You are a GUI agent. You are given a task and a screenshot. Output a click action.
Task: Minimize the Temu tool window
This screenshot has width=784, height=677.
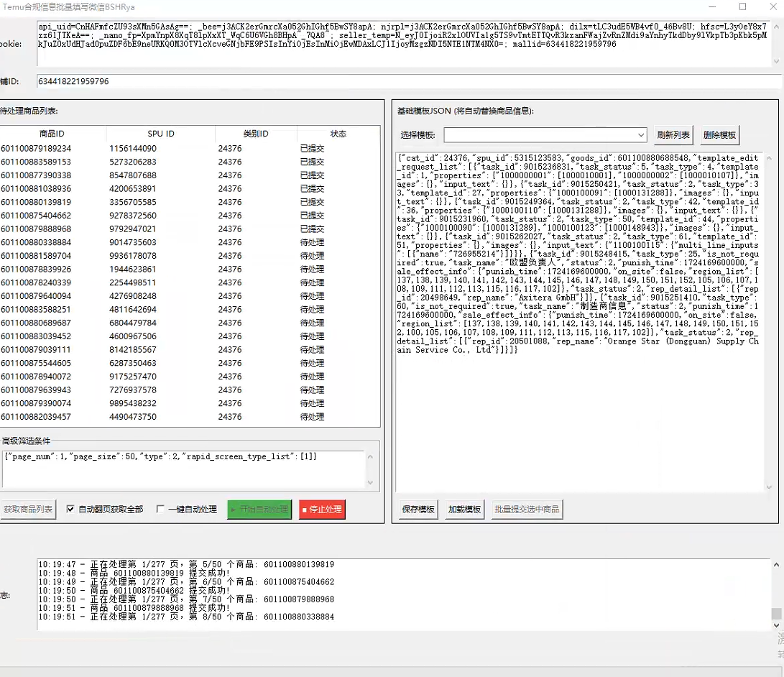[710, 6]
